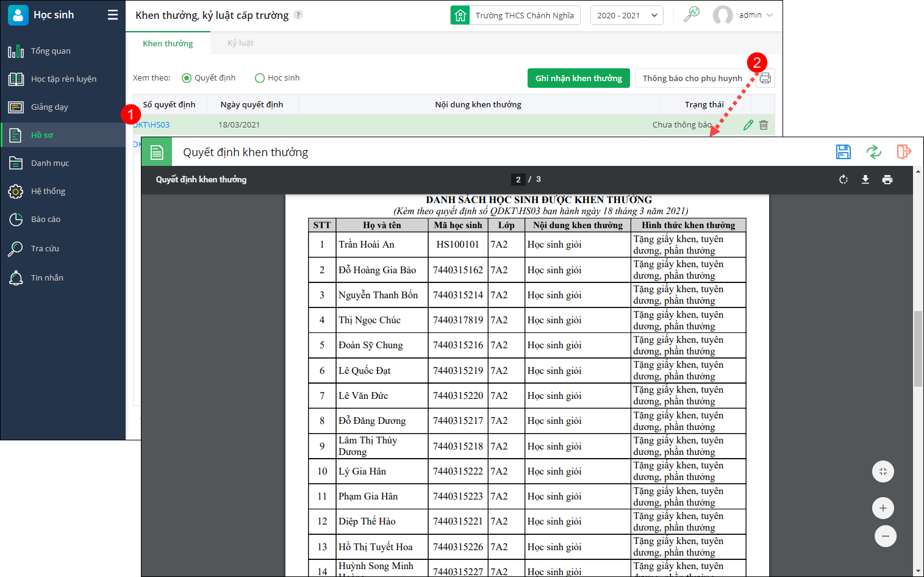Select Hồ sơ in sidebar
Screen dimensions: 924x577
63,135
